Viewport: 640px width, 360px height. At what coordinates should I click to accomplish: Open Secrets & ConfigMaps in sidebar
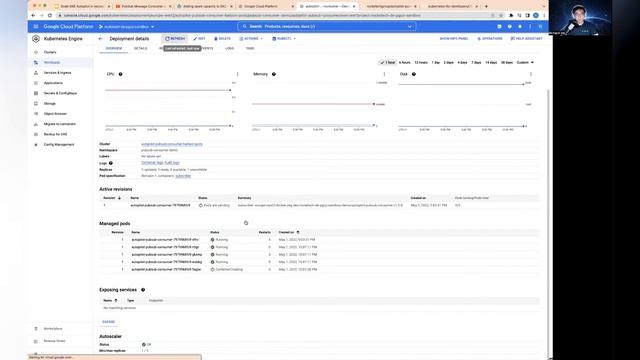61,93
